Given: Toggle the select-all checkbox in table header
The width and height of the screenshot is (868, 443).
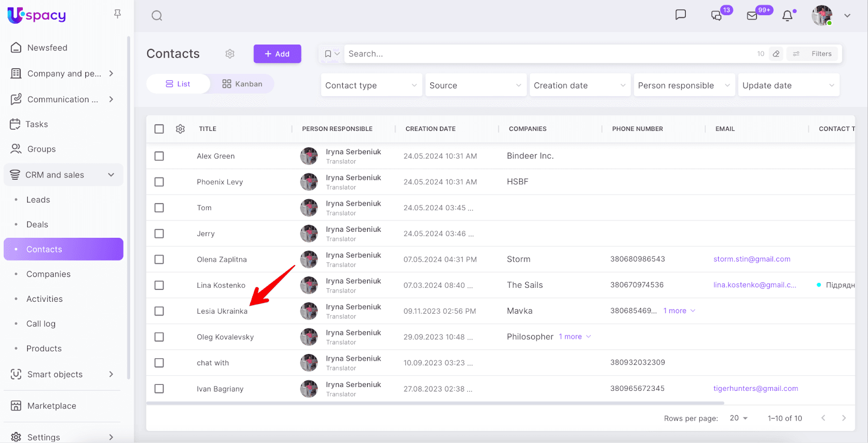Looking at the screenshot, I should 159,129.
